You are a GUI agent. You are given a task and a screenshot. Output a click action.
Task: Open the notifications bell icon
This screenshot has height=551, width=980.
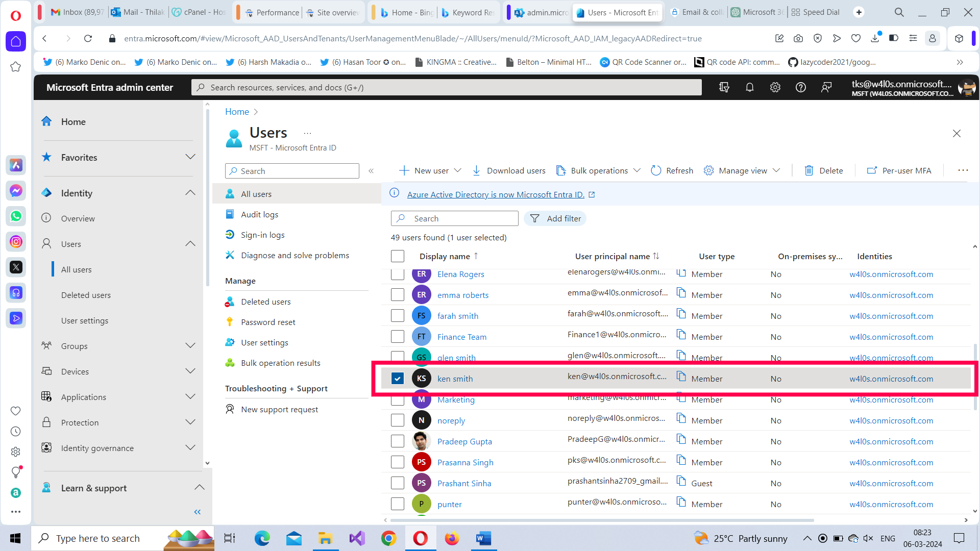(749, 87)
